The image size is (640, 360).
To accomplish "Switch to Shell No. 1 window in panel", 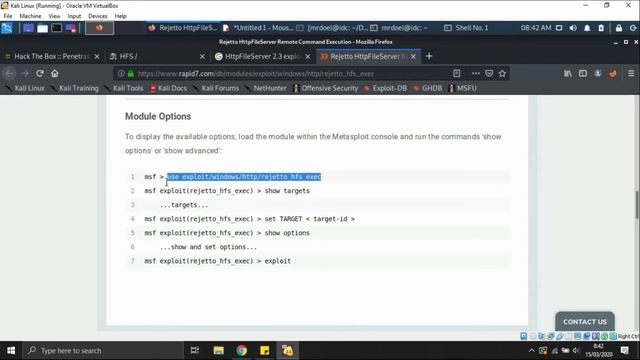I will click(466, 28).
